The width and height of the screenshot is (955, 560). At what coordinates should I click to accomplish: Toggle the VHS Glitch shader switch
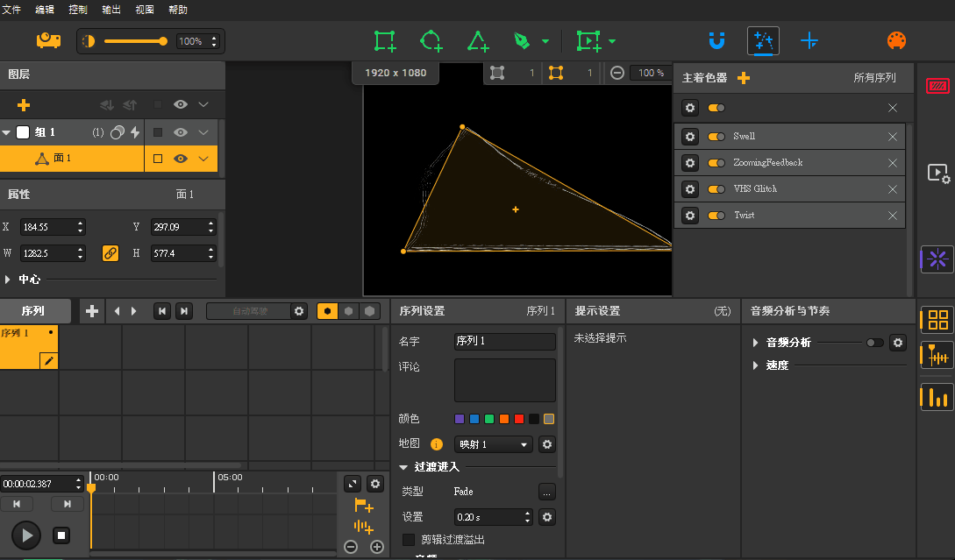(716, 189)
